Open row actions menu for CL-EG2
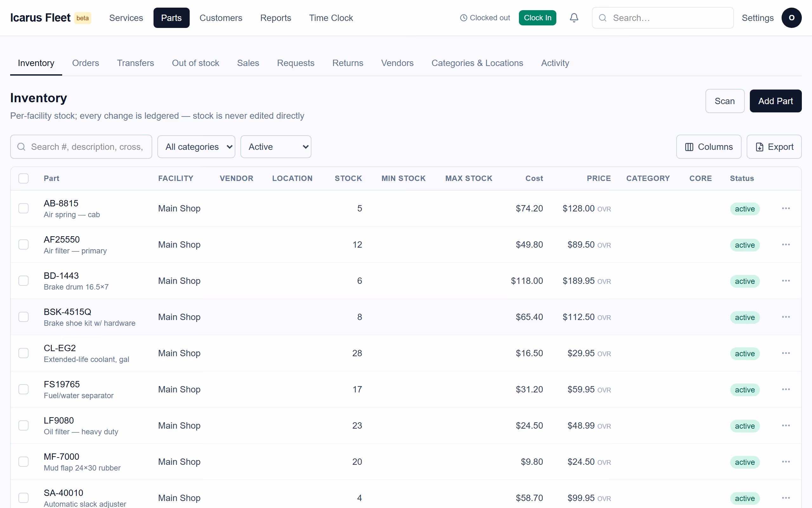The image size is (812, 508). 785,353
